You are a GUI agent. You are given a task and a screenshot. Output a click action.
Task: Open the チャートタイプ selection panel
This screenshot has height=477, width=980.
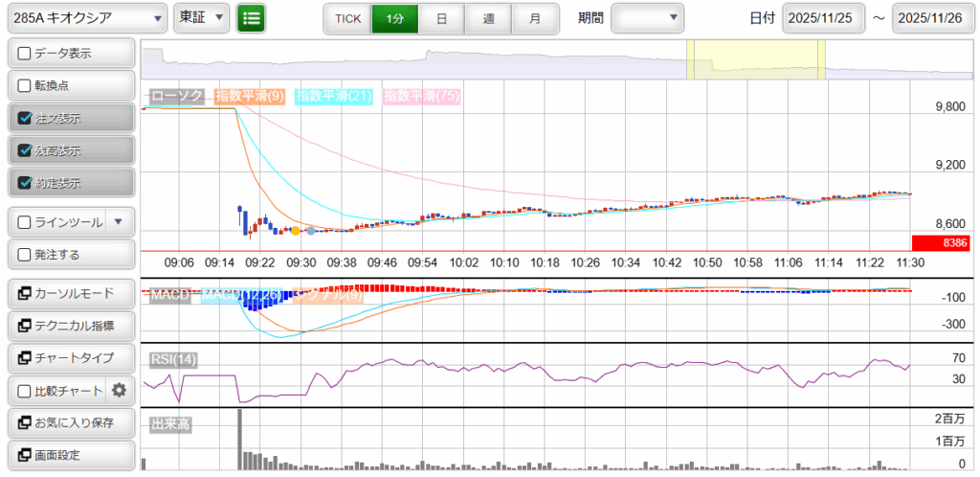point(70,357)
